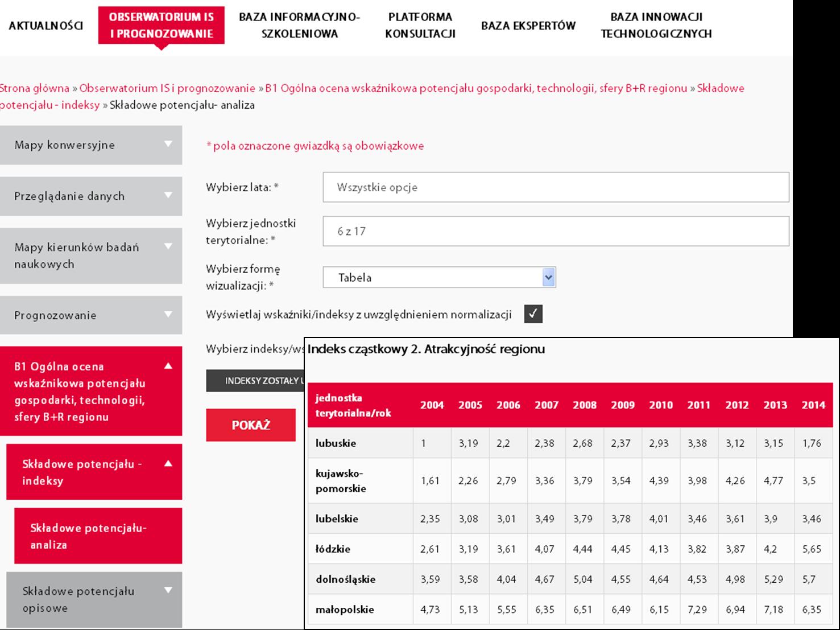
Task: Click lubuskie row label in table
Action: pyautogui.click(x=336, y=443)
